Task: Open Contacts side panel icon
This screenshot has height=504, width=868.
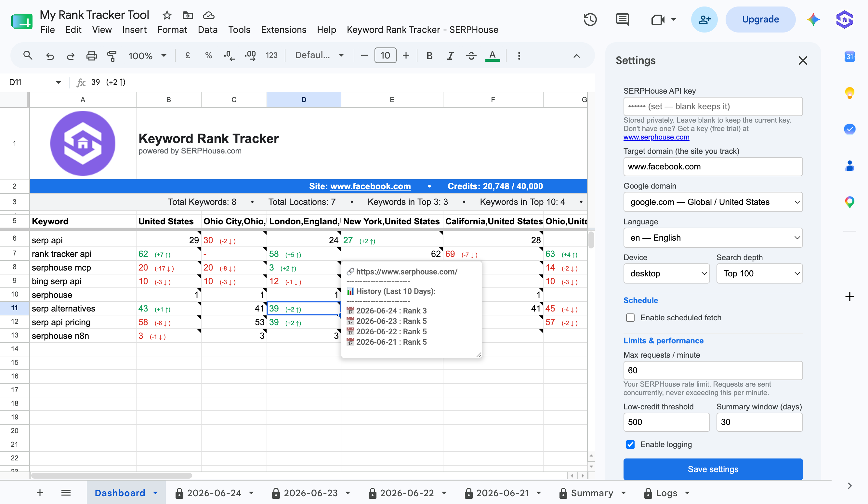Action: click(x=849, y=166)
